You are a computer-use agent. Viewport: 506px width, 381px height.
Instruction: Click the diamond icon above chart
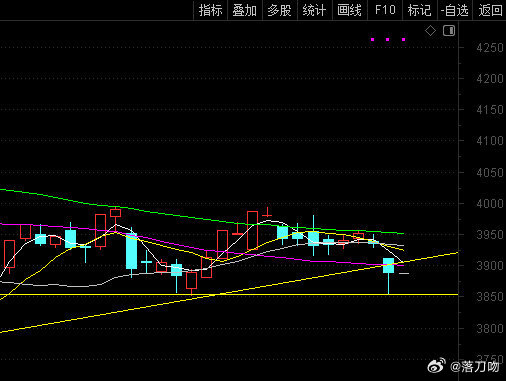[430, 31]
